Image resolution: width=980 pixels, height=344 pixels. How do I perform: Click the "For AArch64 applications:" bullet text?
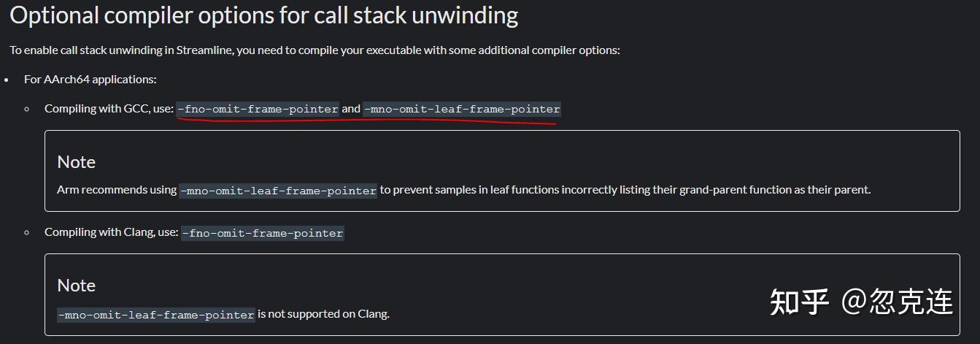click(x=90, y=79)
